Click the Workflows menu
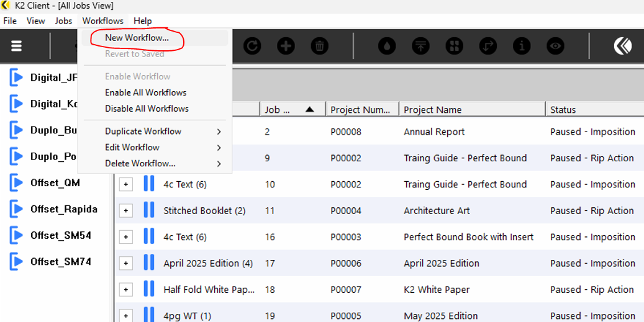644x322 pixels. click(102, 21)
